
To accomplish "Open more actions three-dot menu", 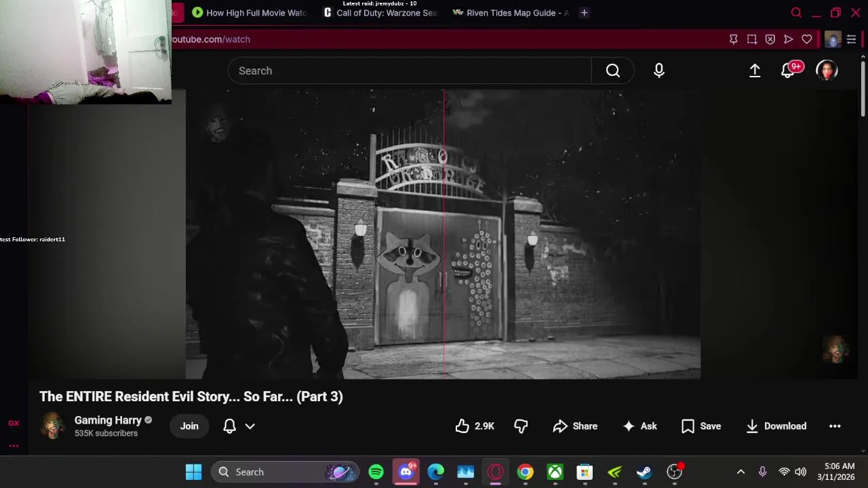I will pyautogui.click(x=835, y=426).
